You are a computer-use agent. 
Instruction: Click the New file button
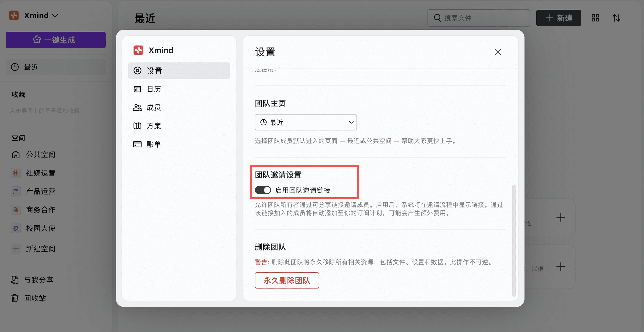point(558,18)
